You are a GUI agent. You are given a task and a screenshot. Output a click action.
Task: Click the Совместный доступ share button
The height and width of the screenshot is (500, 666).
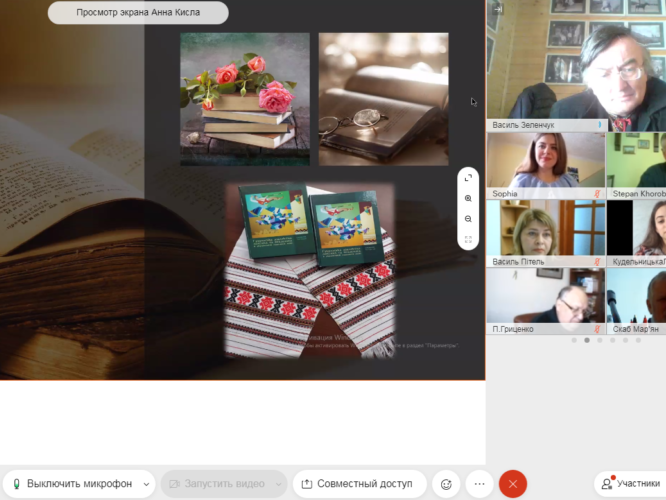(359, 484)
